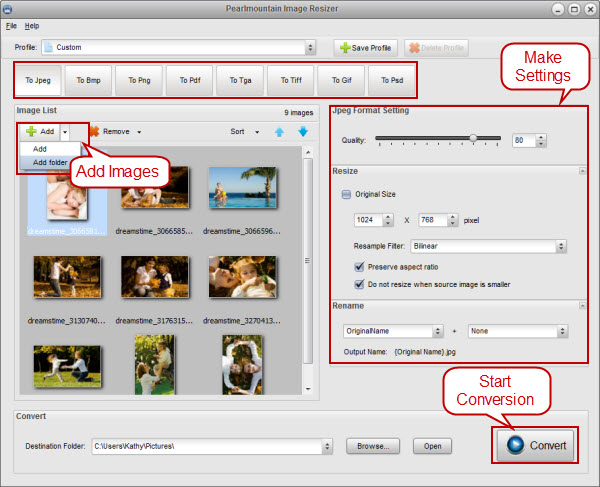The image size is (600, 487).
Task: Switch to the To Png tab
Action: pos(138,78)
